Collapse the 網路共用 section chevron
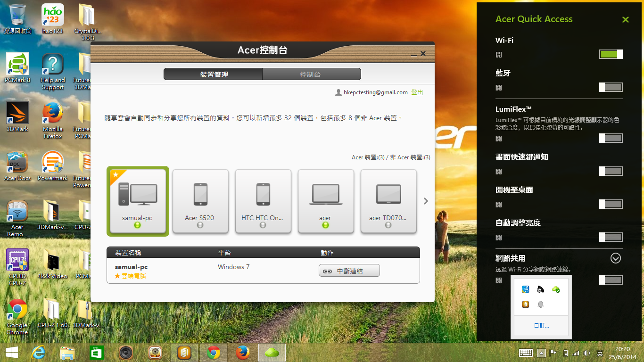The width and height of the screenshot is (644, 362). pos(615,258)
